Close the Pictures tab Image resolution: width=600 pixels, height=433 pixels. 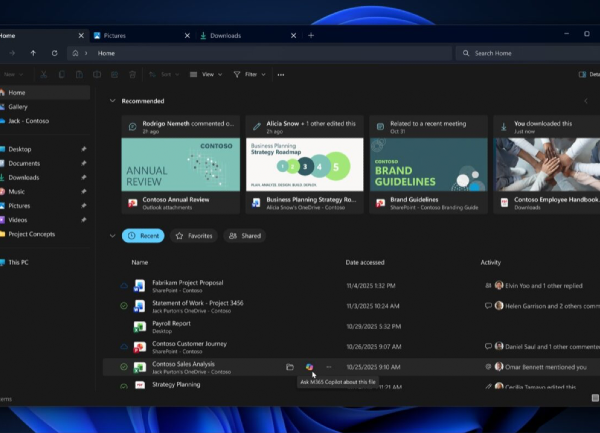[x=187, y=36]
